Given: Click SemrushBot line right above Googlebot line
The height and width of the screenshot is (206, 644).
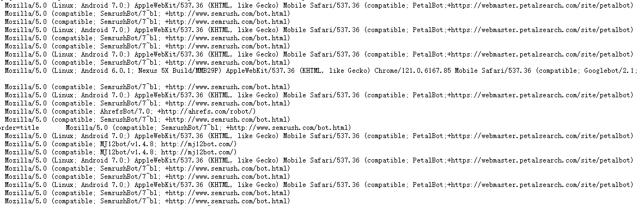Looking at the screenshot, I should click(148, 63).
